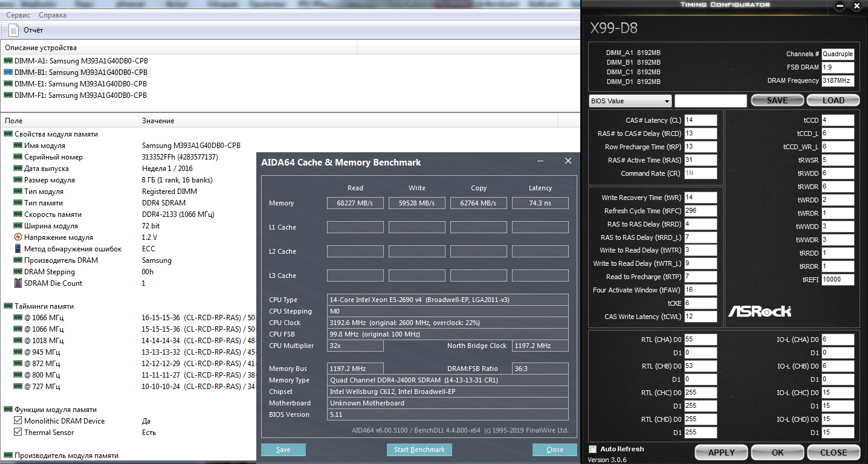Viewport: 868px width, 464px height.
Task: Click the Four Activate Window (tFAW) field
Action: coord(701,290)
